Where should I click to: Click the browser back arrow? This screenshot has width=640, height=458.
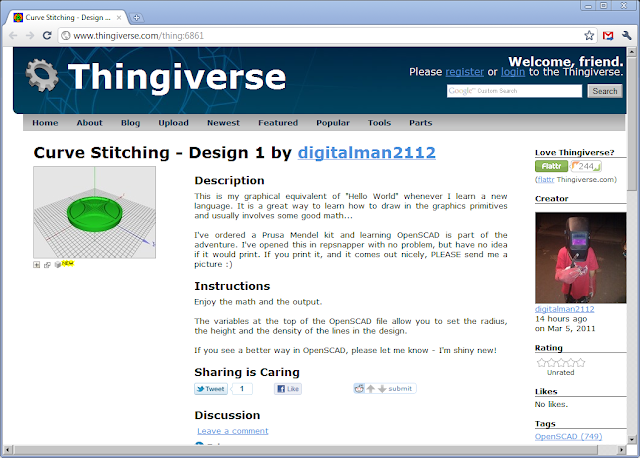click(x=13, y=36)
